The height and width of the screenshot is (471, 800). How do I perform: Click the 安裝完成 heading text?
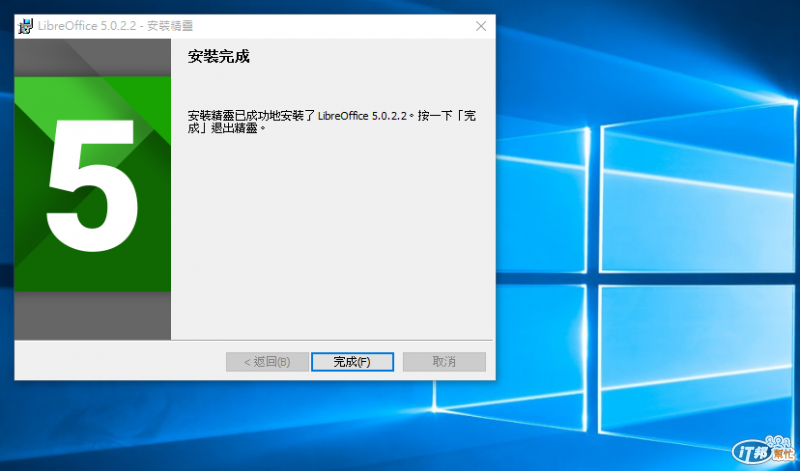tap(218, 57)
